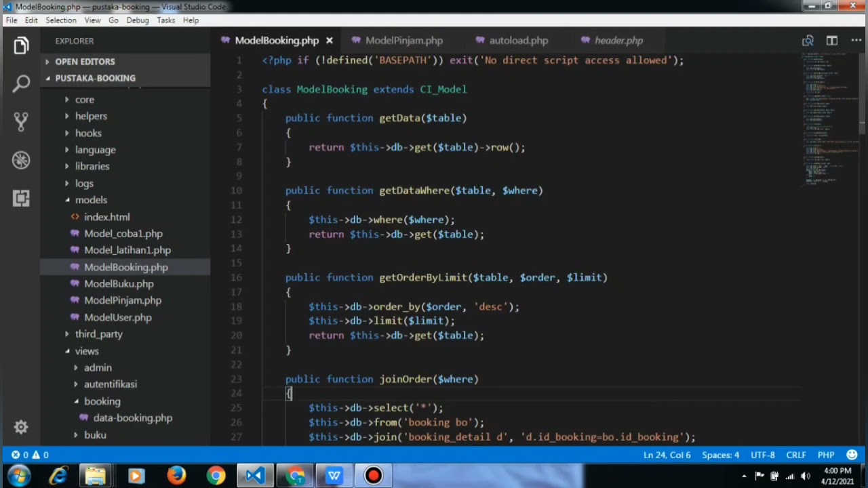Expand the buku folder
The width and height of the screenshot is (868, 488).
click(x=95, y=435)
